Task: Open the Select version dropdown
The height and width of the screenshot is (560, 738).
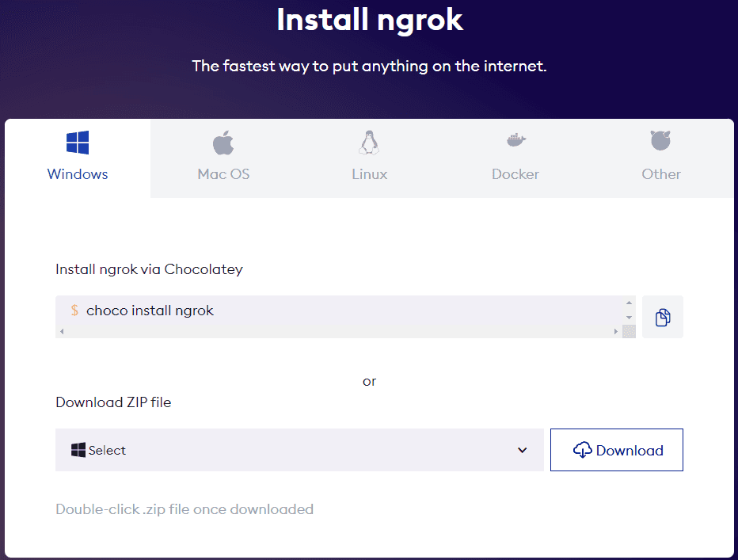Action: [x=299, y=450]
